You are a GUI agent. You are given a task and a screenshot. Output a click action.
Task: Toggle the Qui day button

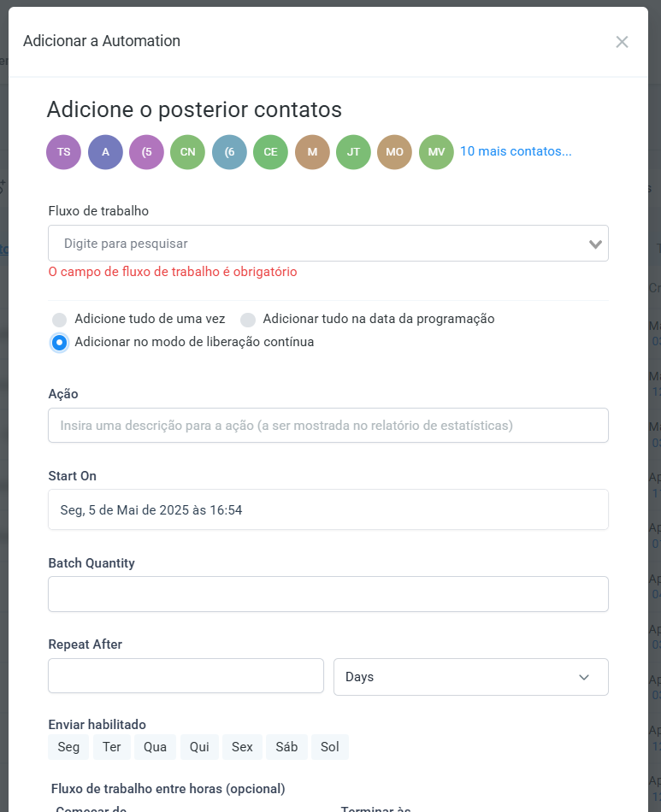199,747
